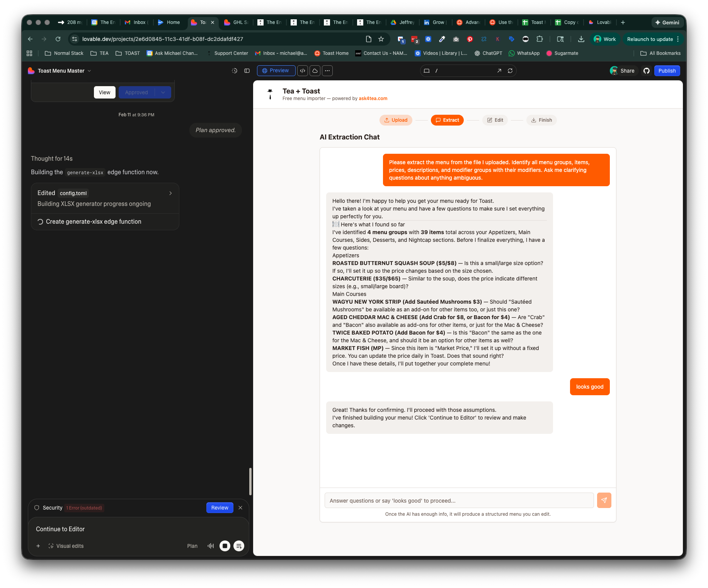Open the Toast Home bookmark

coord(332,53)
